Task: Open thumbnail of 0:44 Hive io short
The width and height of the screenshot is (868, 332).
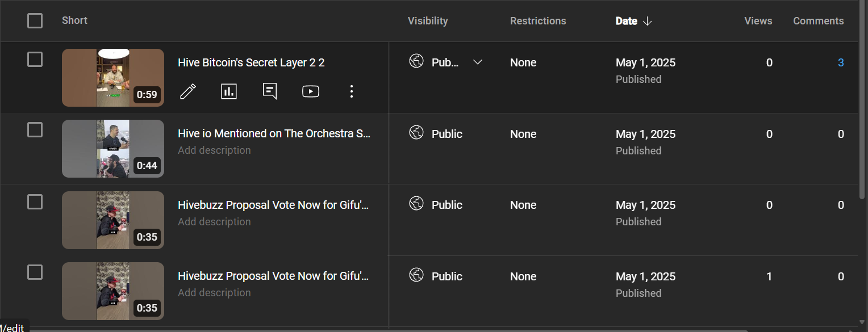Action: (113, 149)
